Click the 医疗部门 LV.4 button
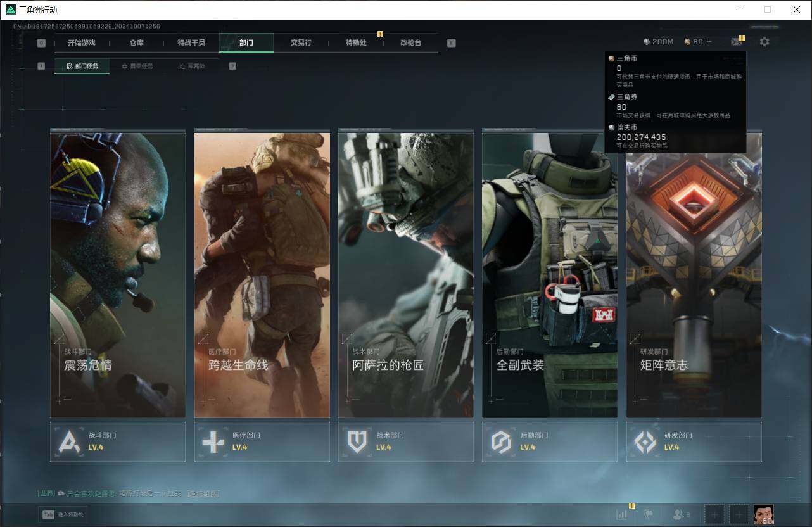The height and width of the screenshot is (527, 812). [262, 441]
